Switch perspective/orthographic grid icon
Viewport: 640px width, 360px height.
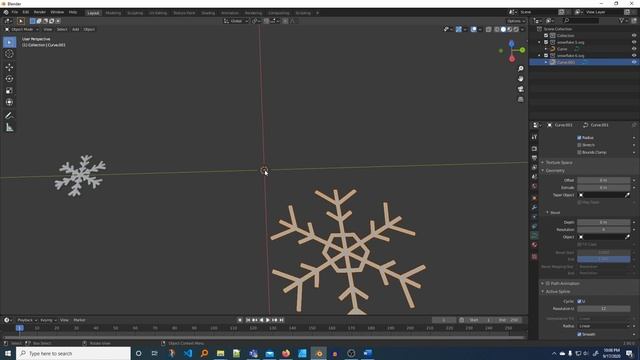pos(520,99)
